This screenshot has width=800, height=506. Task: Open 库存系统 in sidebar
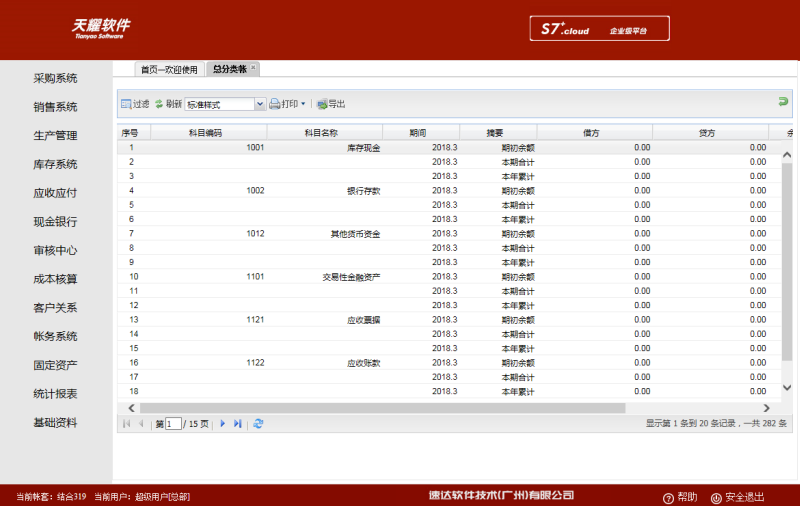[x=55, y=164]
